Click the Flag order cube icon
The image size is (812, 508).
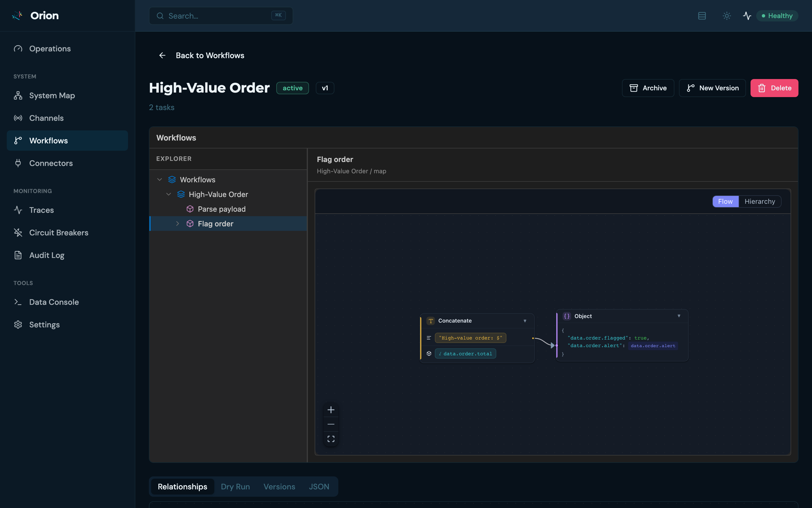coord(190,224)
